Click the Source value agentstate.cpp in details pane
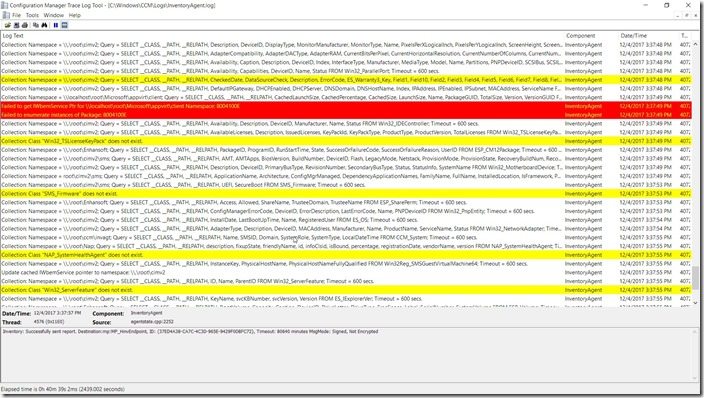Viewport: 704px width, 398px height. 152,322
